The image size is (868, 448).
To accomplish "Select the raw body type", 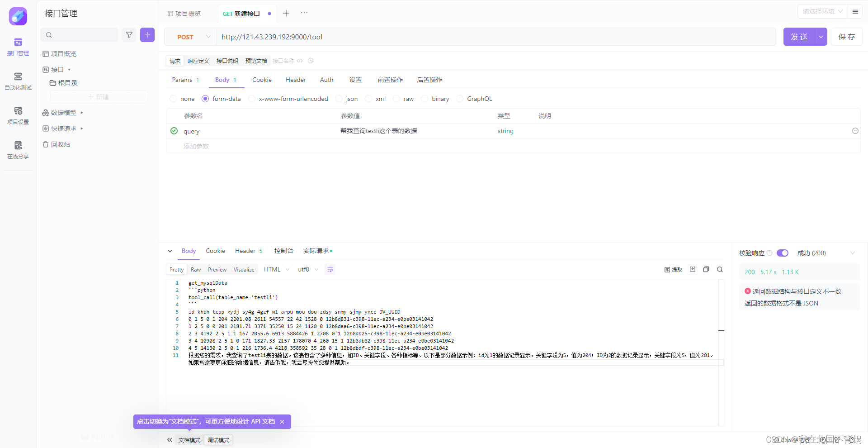I will [403, 99].
